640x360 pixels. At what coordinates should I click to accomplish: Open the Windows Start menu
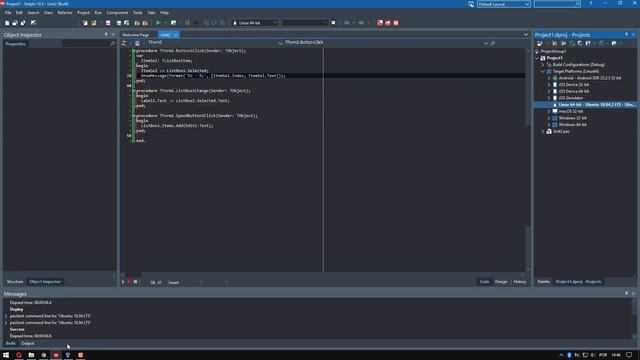(6, 355)
